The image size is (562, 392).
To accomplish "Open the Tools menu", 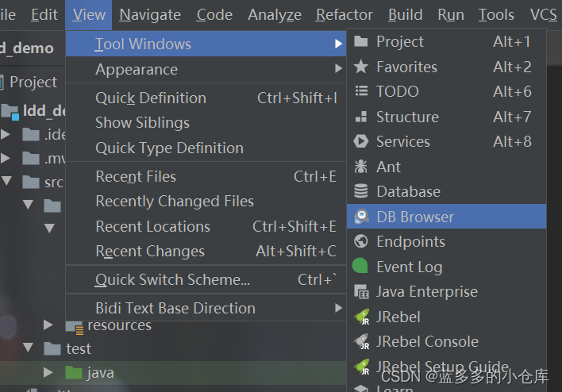I will click(x=496, y=15).
